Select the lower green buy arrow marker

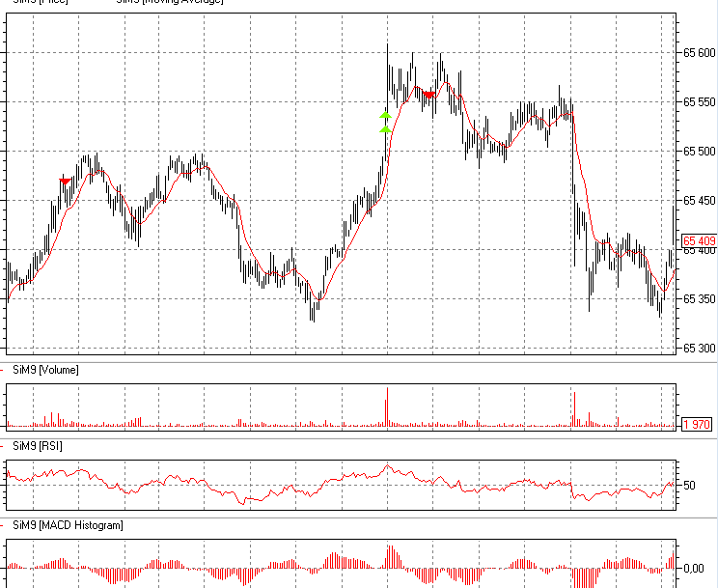coord(385,129)
